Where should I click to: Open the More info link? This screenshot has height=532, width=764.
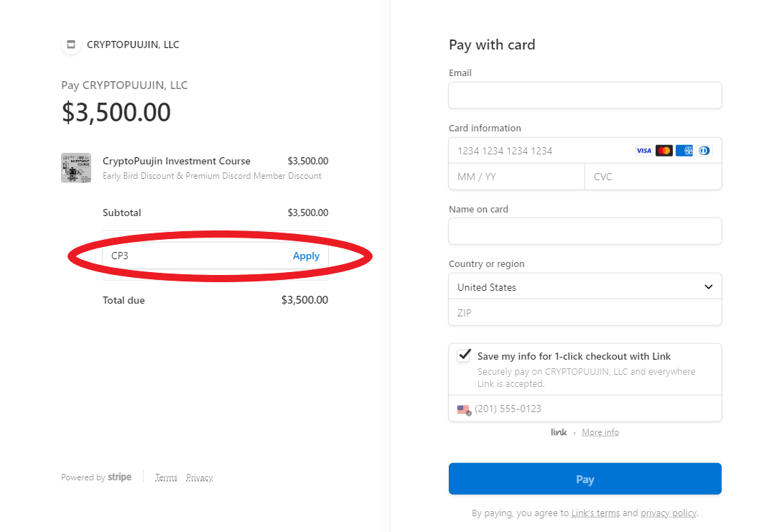[600, 432]
